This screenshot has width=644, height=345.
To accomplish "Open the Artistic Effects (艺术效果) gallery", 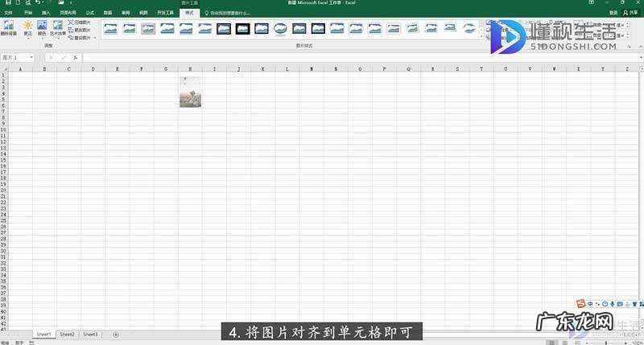I will (x=58, y=28).
